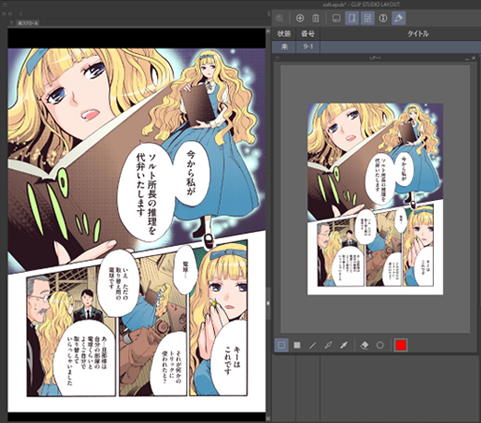Delete the report entry with trash icon
Viewport: 481px width, 423px height.
tap(315, 18)
